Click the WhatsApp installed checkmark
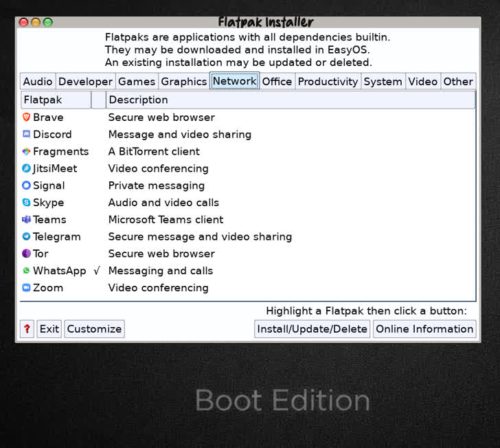500x448 pixels. tap(97, 271)
